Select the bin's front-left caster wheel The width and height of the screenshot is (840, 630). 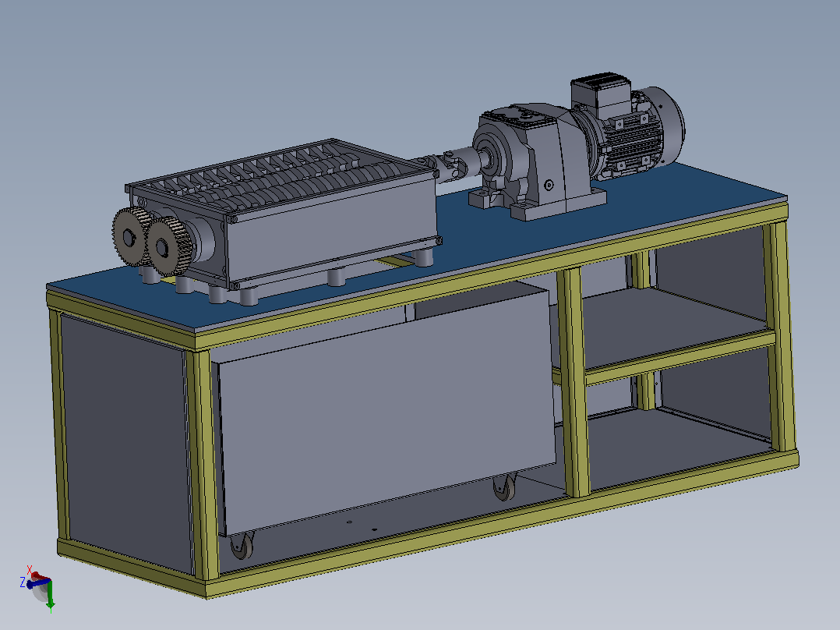point(242,547)
